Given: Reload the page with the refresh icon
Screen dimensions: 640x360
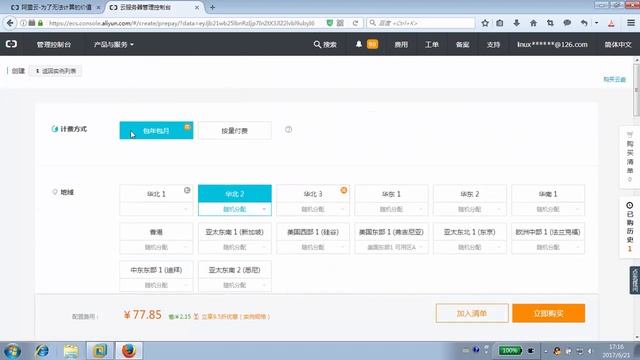Looking at the screenshot, I should coord(355,23).
